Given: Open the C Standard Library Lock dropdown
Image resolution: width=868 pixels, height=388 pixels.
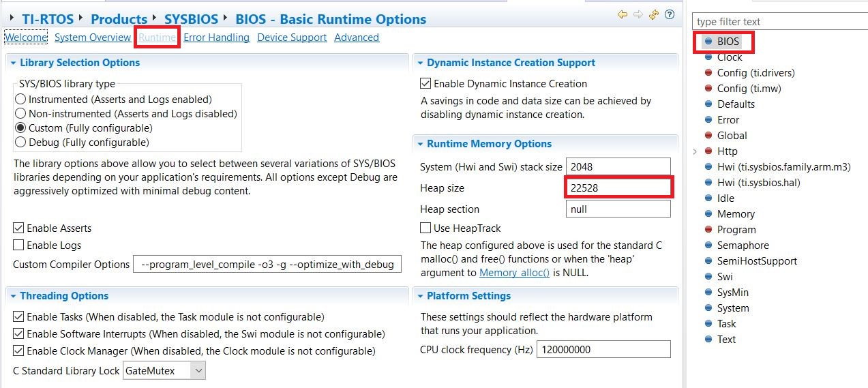Looking at the screenshot, I should (x=198, y=371).
